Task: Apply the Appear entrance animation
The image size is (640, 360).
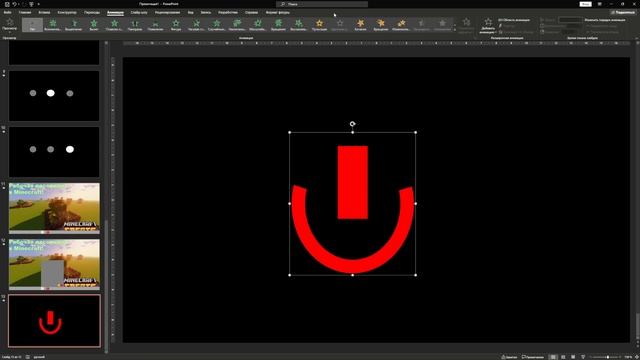Action: pos(53,25)
